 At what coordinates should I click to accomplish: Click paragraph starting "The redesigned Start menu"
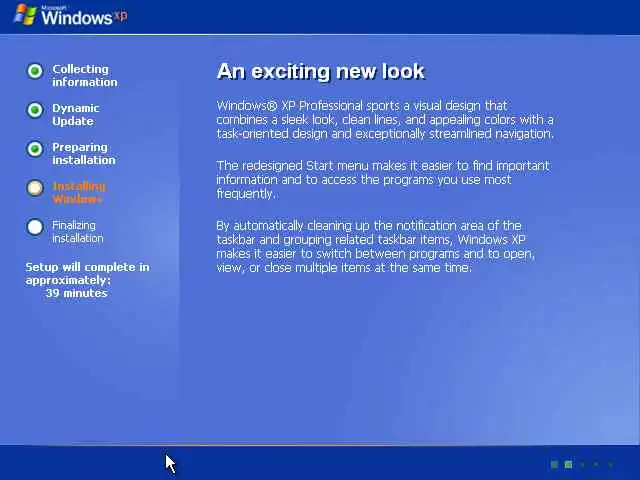(383, 180)
